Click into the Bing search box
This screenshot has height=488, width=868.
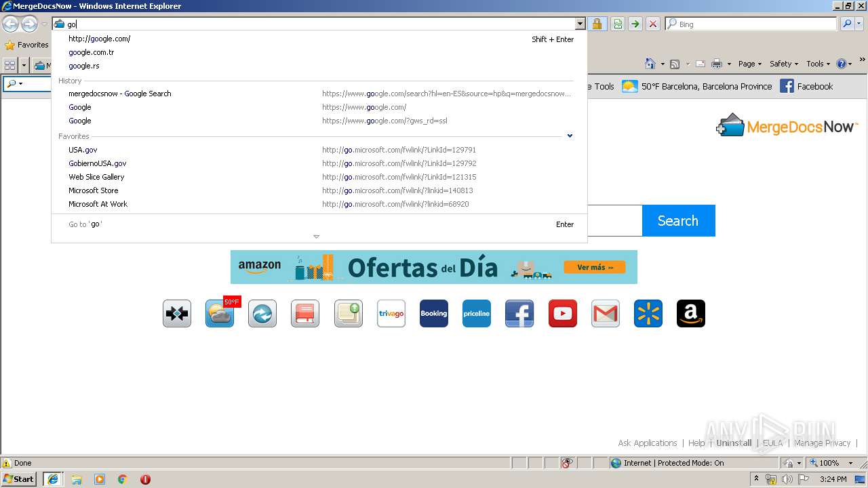[x=751, y=24]
